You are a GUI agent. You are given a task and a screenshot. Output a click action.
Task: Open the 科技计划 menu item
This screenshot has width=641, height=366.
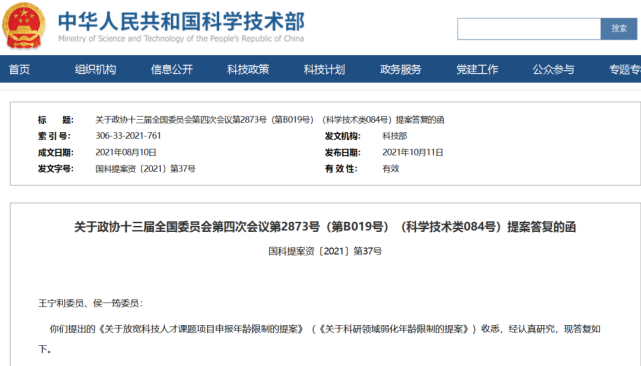[x=325, y=70]
